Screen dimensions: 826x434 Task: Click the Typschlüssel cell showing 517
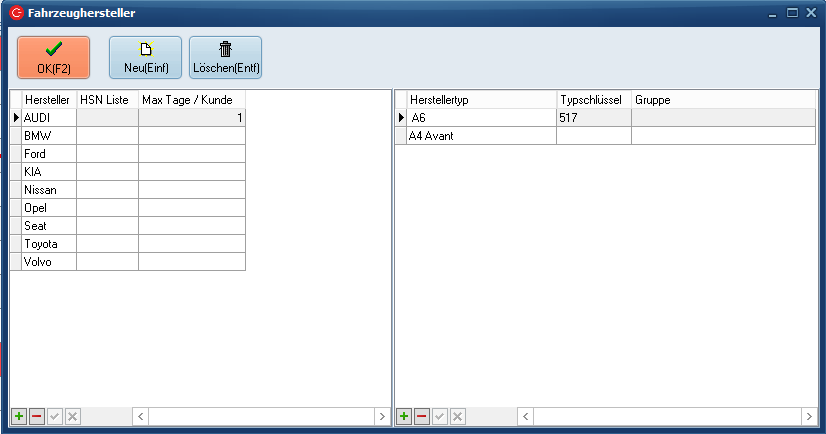[x=593, y=118]
